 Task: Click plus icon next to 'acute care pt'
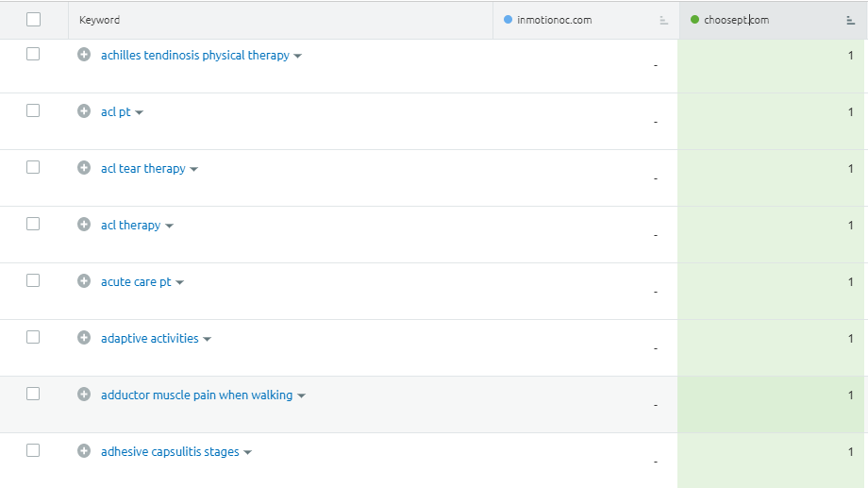[x=84, y=281]
